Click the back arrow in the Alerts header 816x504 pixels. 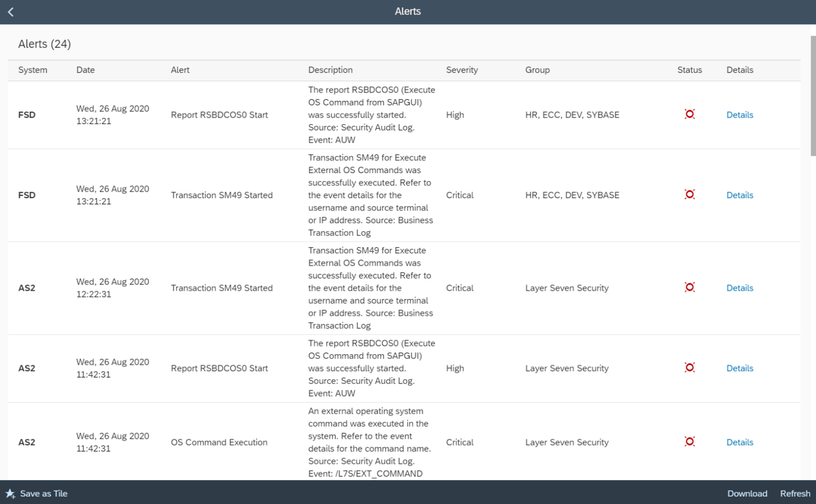(10, 11)
